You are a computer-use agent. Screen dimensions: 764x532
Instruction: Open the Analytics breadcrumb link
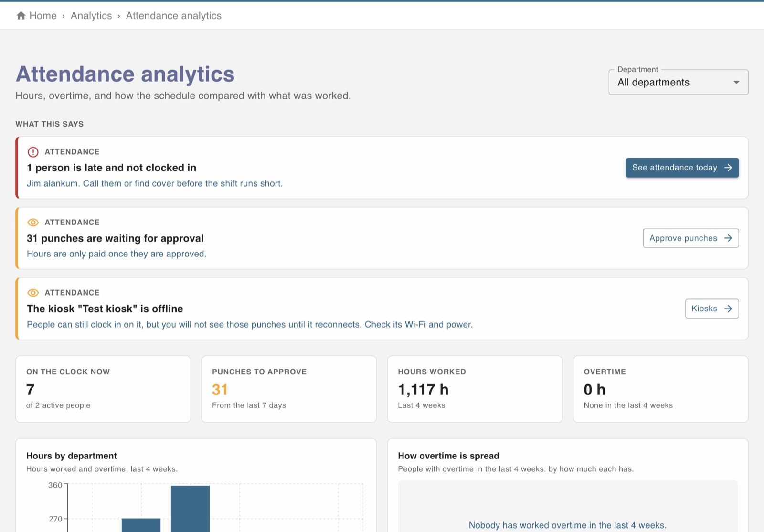click(91, 16)
